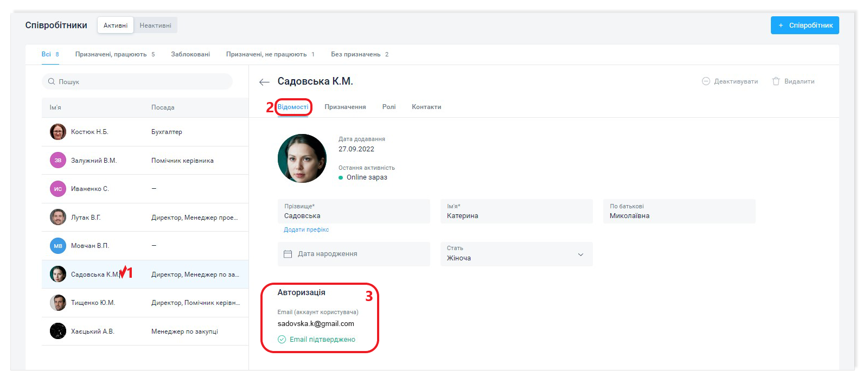Viewport: 868px width, 383px height.
Task: Click the search magnifier icon
Action: 52,81
